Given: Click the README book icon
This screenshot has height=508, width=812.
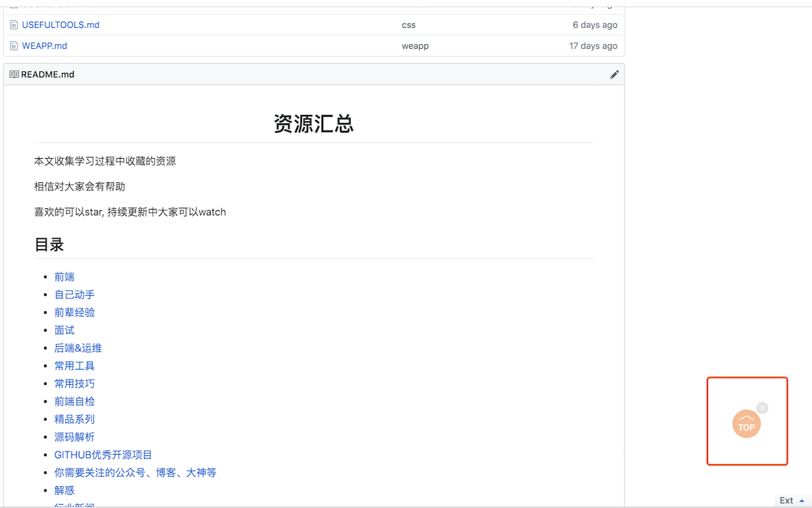Looking at the screenshot, I should click(14, 74).
